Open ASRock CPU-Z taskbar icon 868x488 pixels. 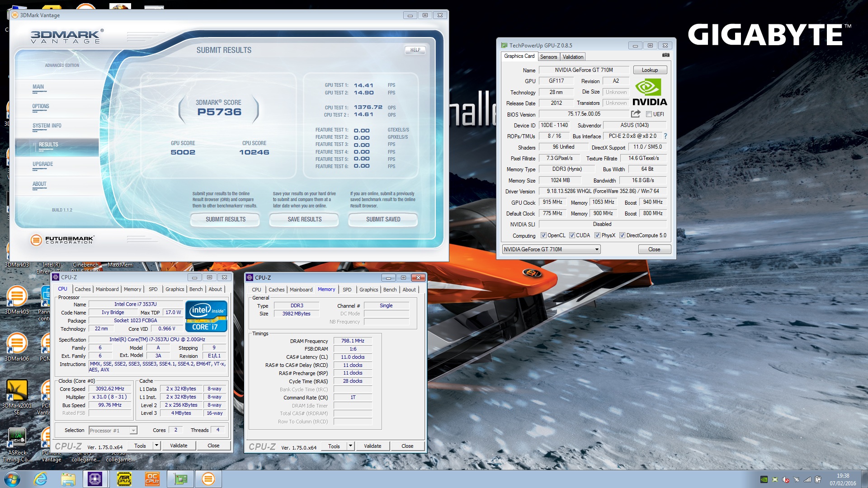coord(124,479)
